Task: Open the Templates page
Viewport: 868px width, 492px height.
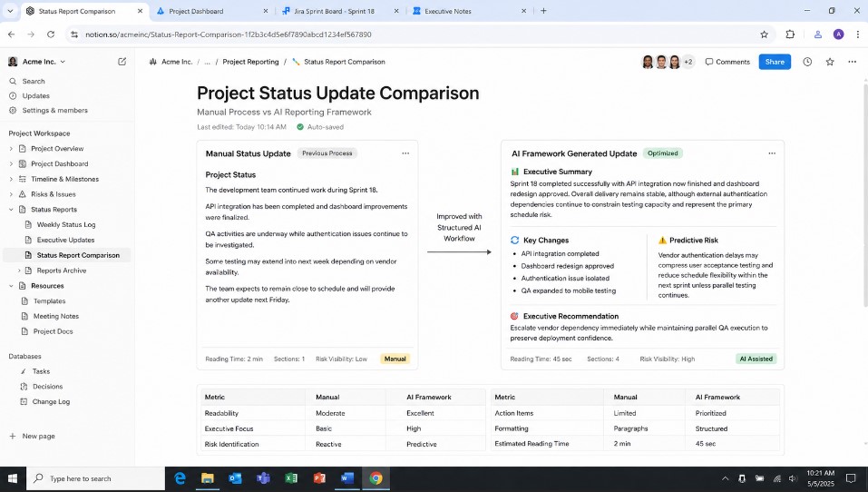Action: [x=49, y=300]
